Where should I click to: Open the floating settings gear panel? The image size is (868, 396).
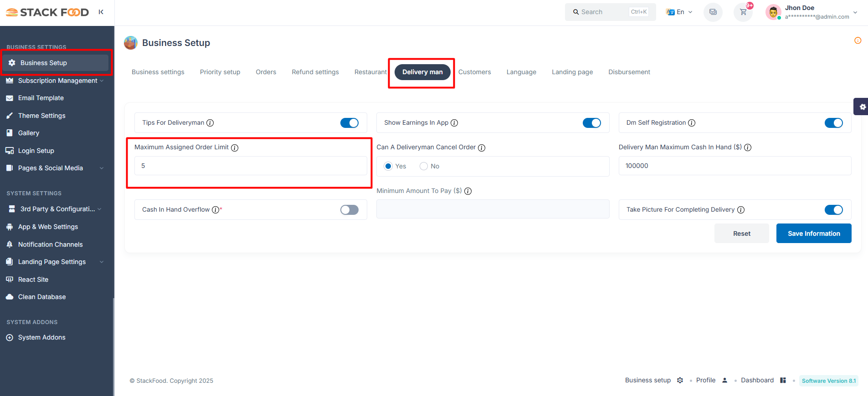[861, 107]
